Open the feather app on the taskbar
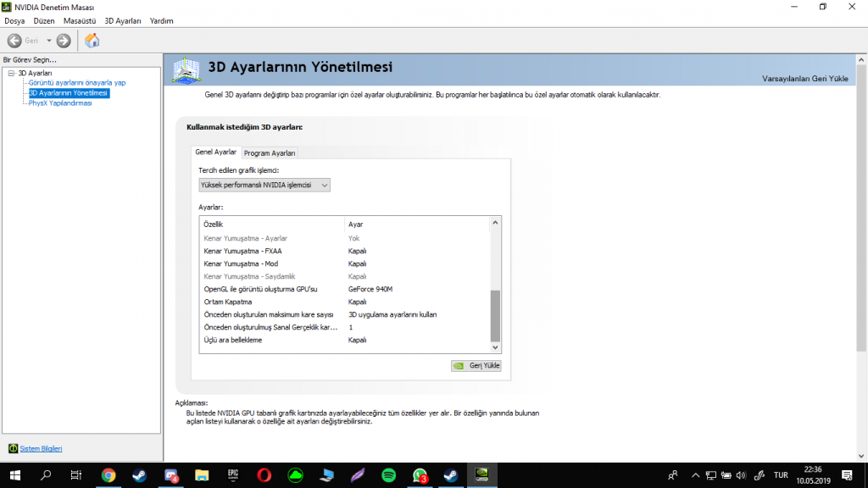Image resolution: width=868 pixels, height=488 pixels. (x=358, y=475)
